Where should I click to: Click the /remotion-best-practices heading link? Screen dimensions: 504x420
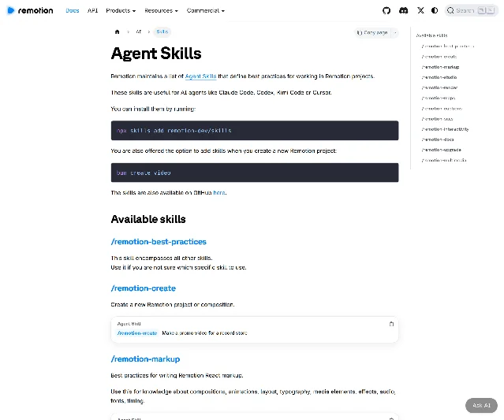[x=159, y=242]
